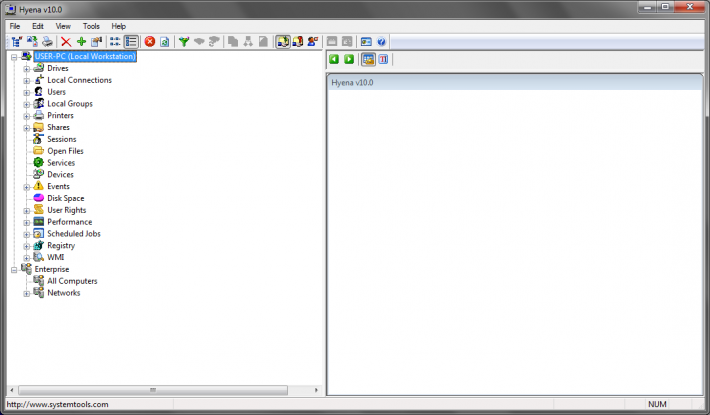Click the Enterprise label in tree
This screenshot has height=415, width=710.
pos(52,269)
